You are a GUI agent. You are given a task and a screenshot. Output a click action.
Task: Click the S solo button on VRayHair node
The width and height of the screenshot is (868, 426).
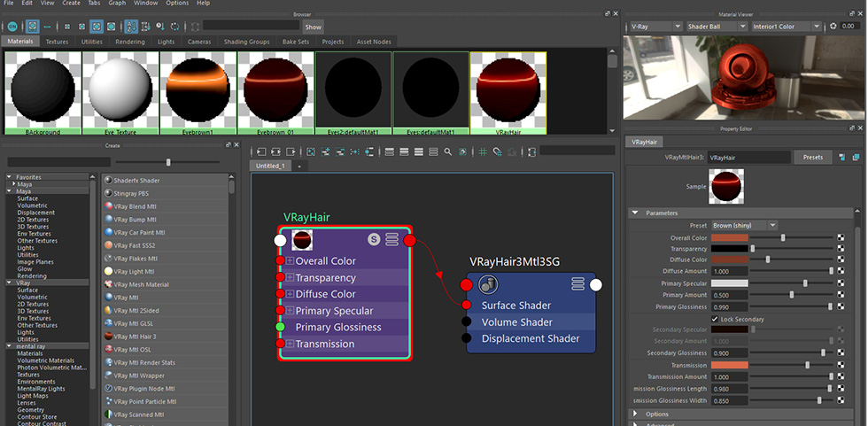pos(374,239)
